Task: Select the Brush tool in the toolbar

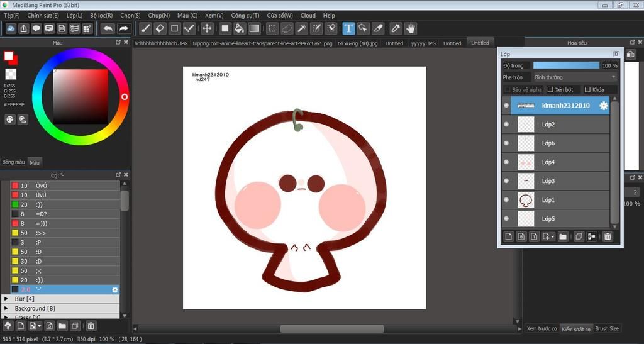Action: (145, 28)
